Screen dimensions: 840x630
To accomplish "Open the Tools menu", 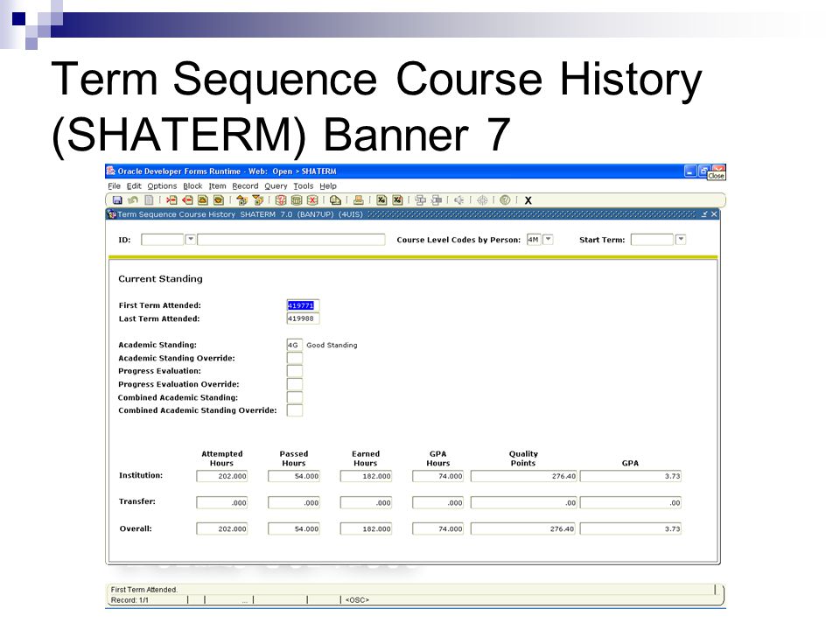I will (304, 185).
